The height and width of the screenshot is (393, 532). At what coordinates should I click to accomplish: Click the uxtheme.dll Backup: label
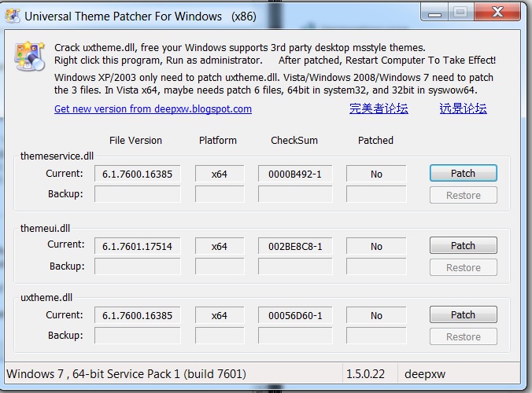coord(65,335)
